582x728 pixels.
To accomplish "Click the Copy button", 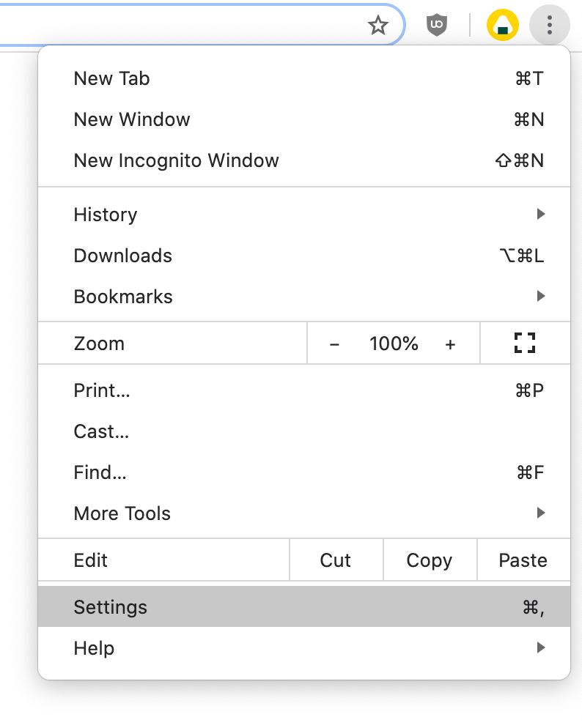I will point(430,560).
